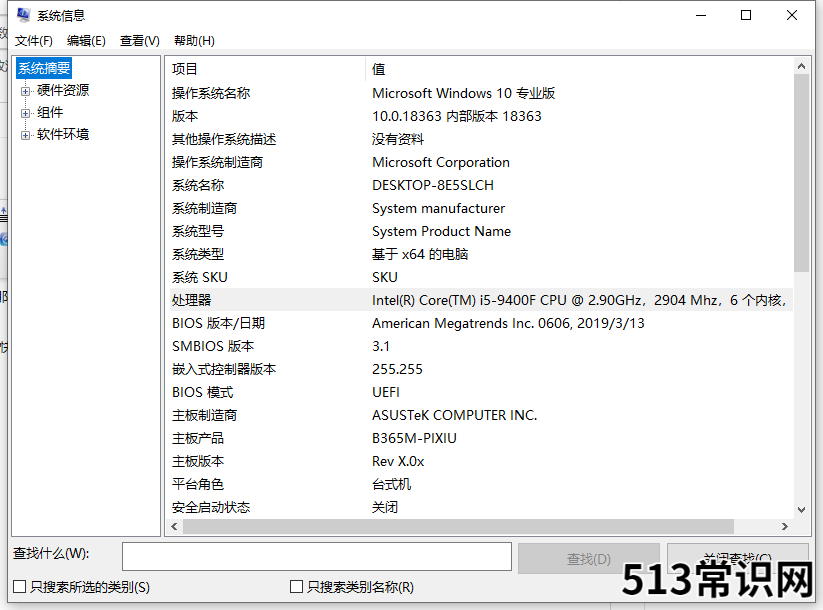This screenshot has width=823, height=610.
Task: Click the value UEFI
Action: [386, 393]
